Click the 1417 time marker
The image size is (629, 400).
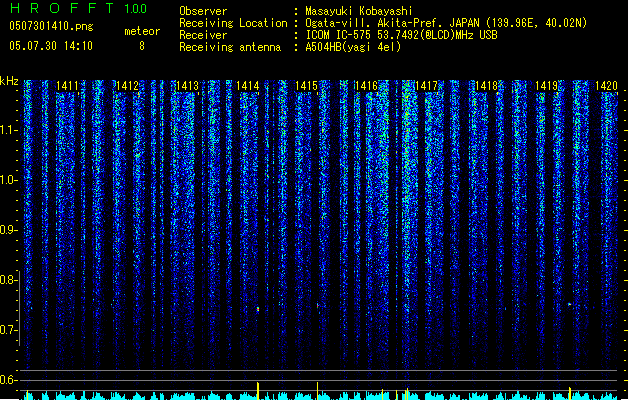click(x=426, y=86)
